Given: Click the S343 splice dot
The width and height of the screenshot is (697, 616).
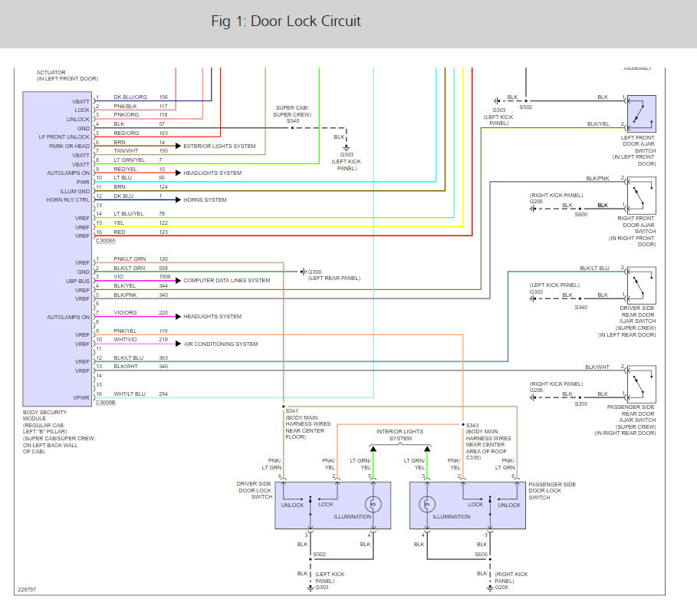Looking at the screenshot, I should pos(463,425).
